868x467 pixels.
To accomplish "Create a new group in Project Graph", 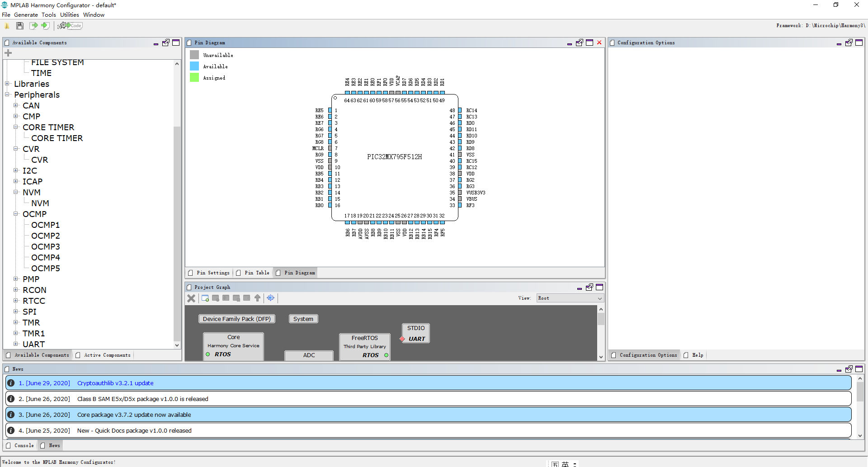I will click(205, 298).
